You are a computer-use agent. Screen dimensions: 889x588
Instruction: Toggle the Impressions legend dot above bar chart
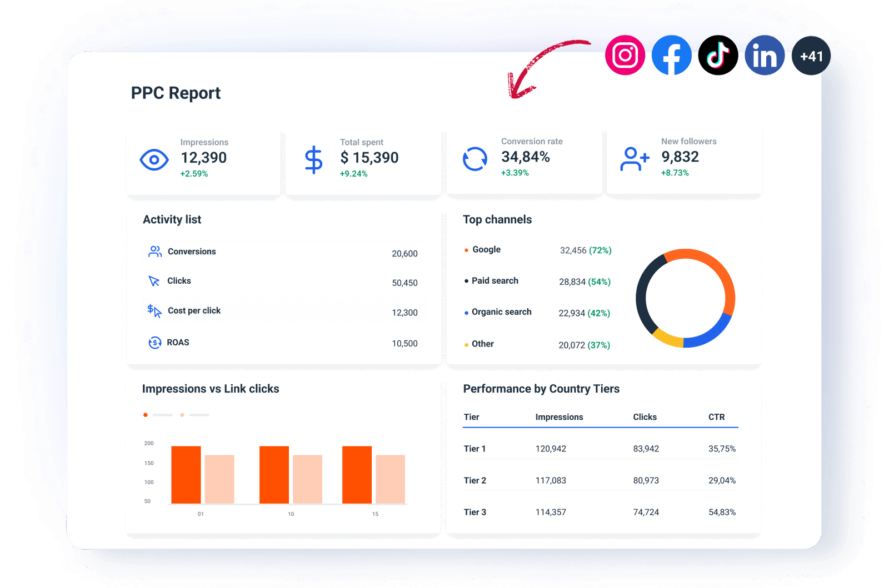click(x=146, y=414)
